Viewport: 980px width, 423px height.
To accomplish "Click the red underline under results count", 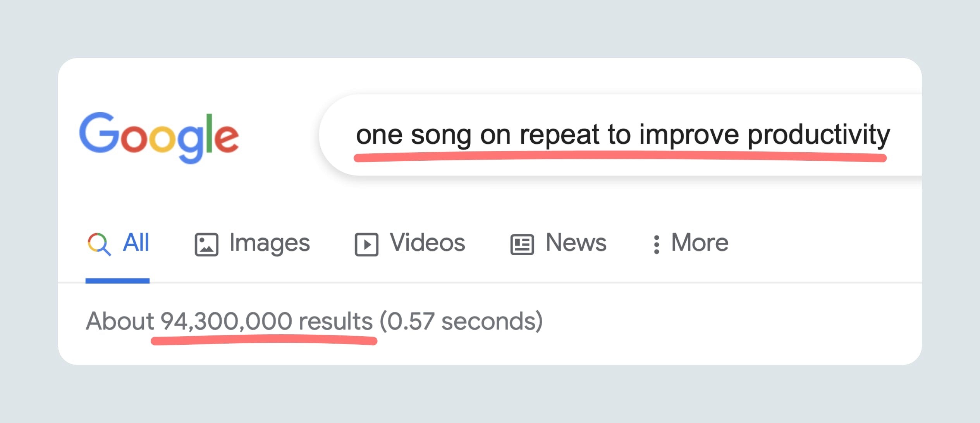I will tap(263, 341).
